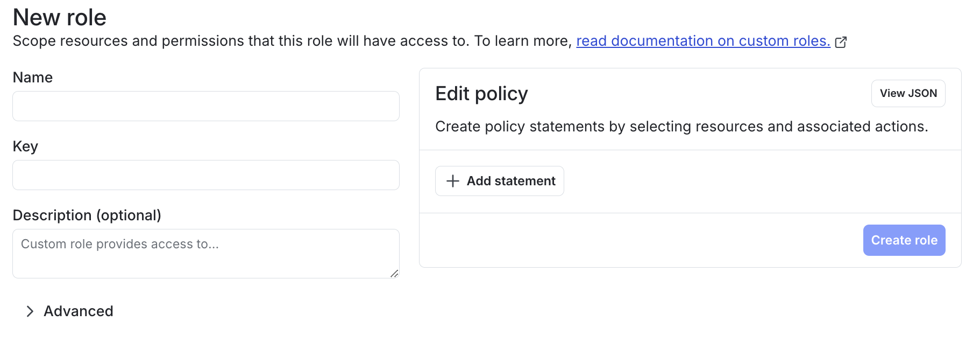Screen dimensions: 980x349
Task: Click the Edit policy panel heading
Action: coord(481,94)
